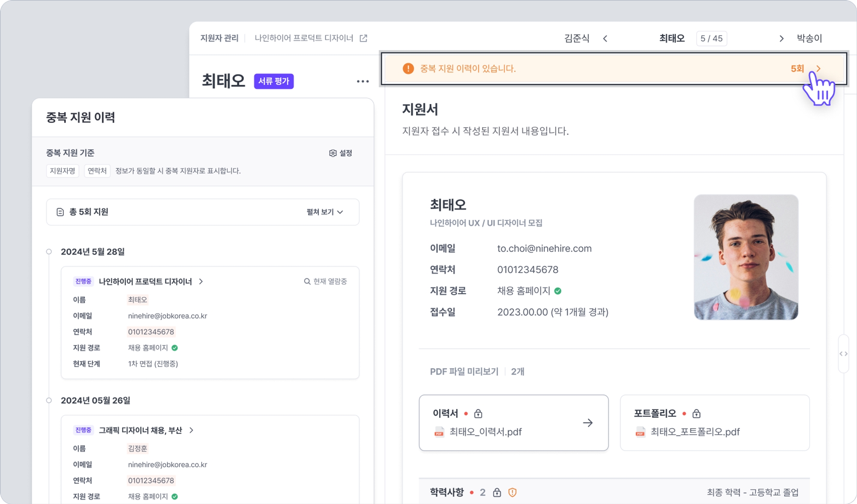This screenshot has width=857, height=504.
Task: Click email to.choi@ninehire.com
Action: coord(544,249)
